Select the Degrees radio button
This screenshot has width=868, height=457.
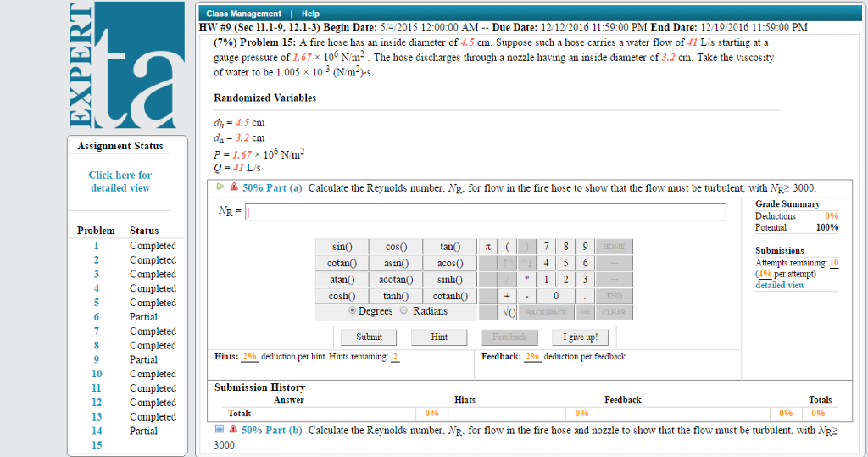352,311
